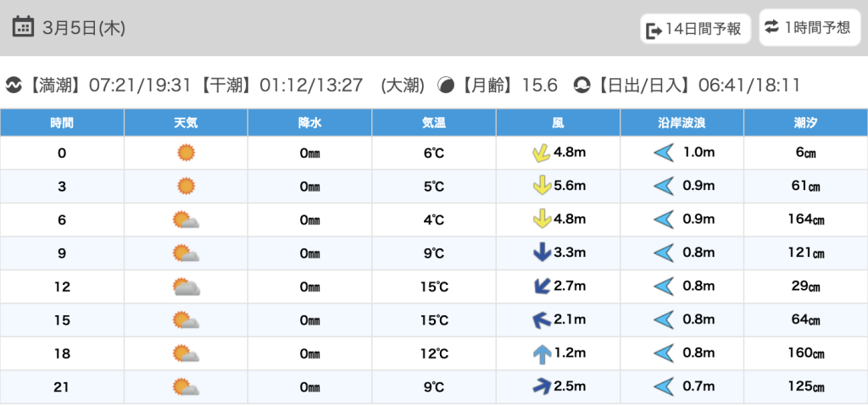Click the 15℃ temperature at hour 15

(433, 320)
